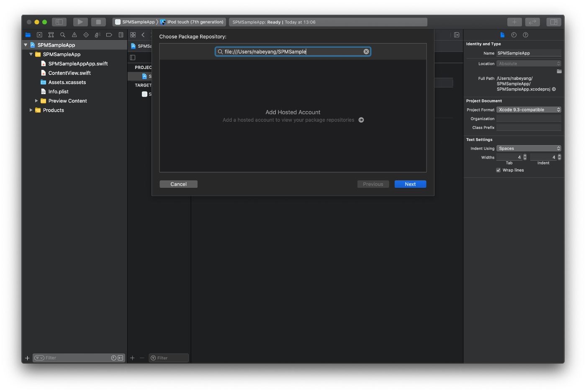Add a new file with navigator plus
586x392 pixels.
[27, 358]
